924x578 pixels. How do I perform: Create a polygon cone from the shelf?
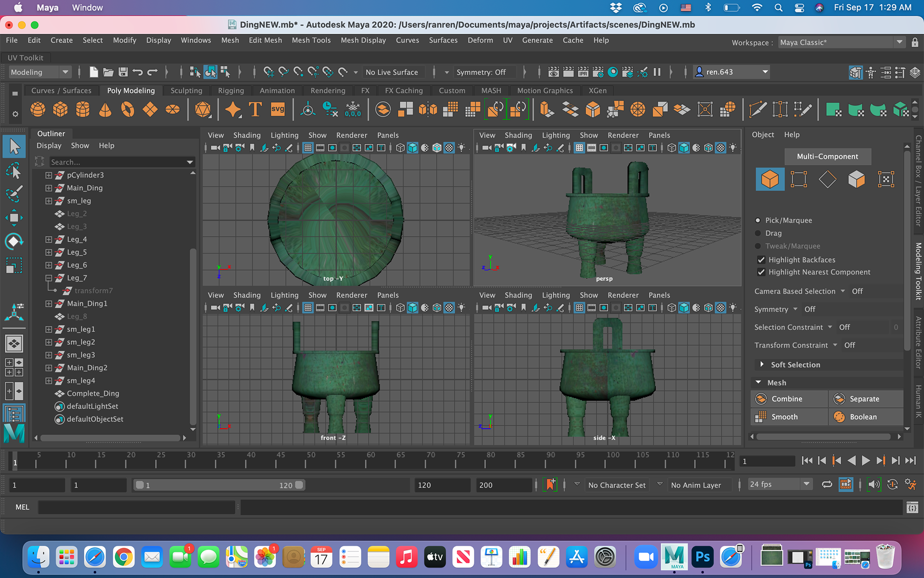[x=105, y=109]
